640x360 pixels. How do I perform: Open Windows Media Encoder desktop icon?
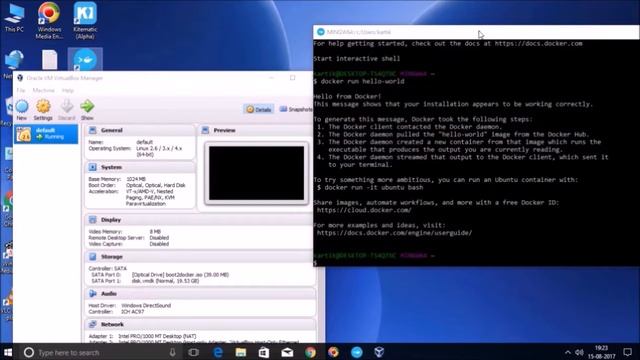pyautogui.click(x=49, y=20)
